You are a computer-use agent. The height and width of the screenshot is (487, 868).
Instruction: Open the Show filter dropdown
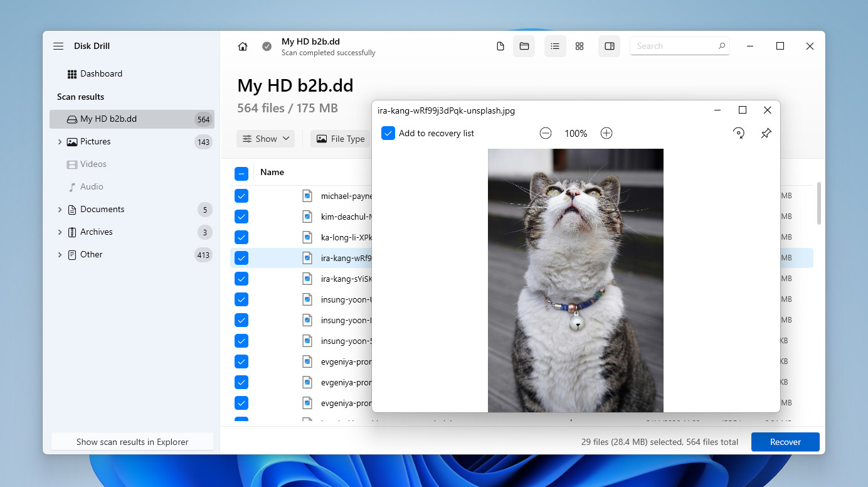point(265,139)
